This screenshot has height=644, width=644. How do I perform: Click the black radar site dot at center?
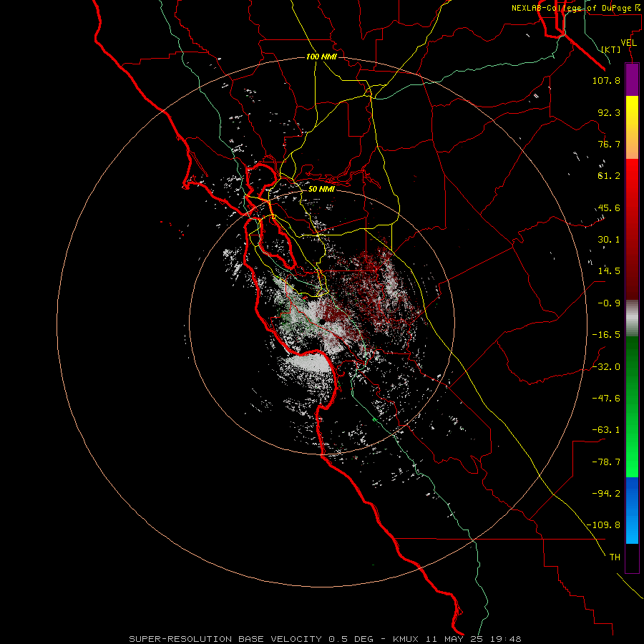(x=323, y=322)
